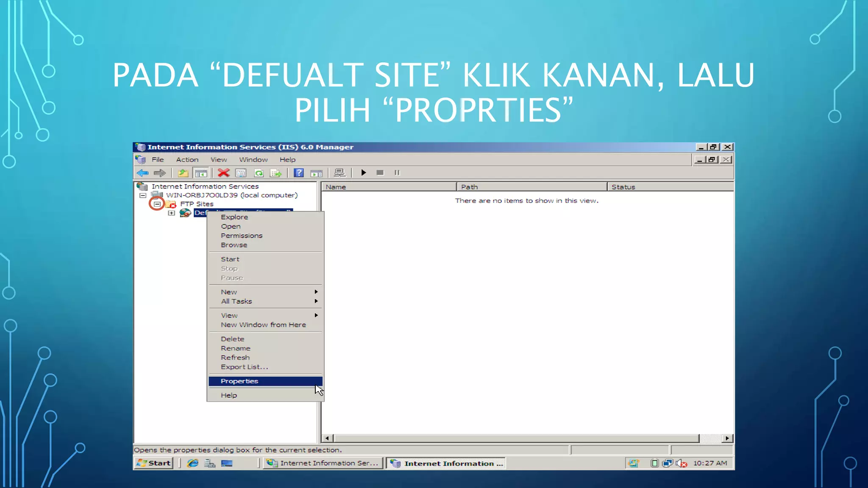Viewport: 868px width, 488px height.
Task: Click Show Desktop quick launch icon
Action: (227, 463)
